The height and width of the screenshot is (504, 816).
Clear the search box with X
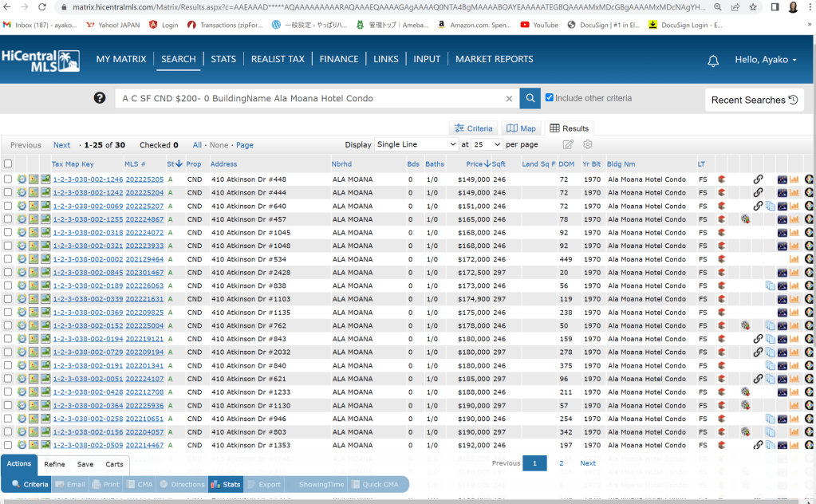pos(509,99)
